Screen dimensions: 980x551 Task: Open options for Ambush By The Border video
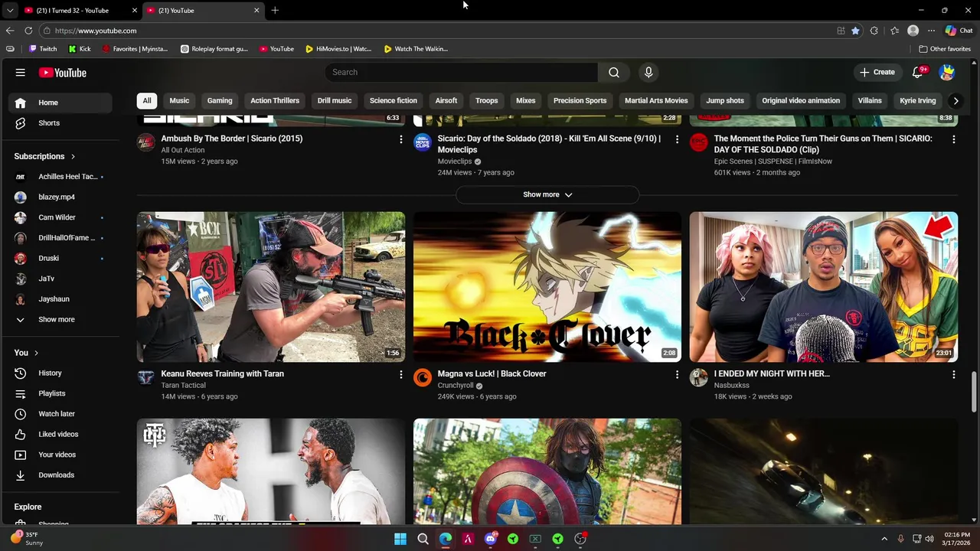pyautogui.click(x=400, y=139)
